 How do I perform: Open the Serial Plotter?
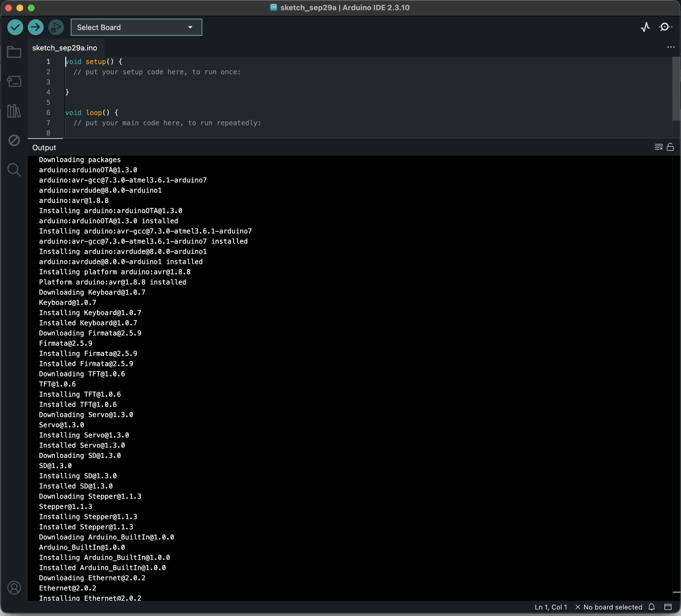[x=645, y=27]
